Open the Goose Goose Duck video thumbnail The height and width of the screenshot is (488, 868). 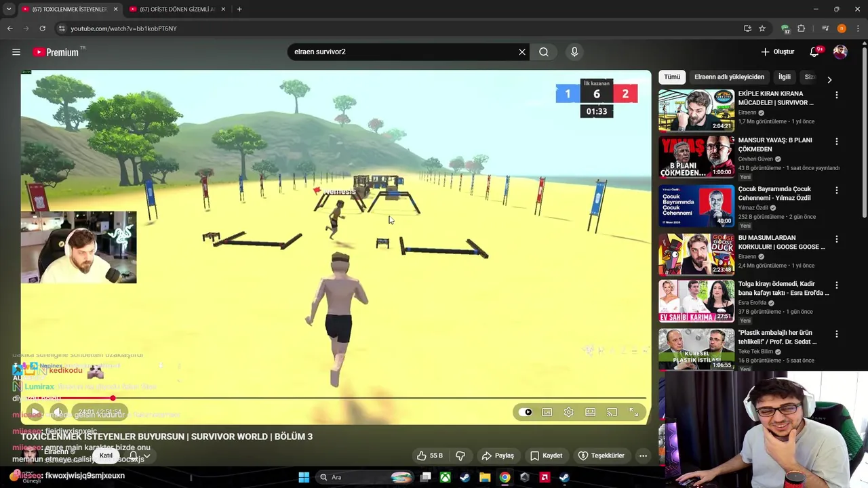point(696,254)
